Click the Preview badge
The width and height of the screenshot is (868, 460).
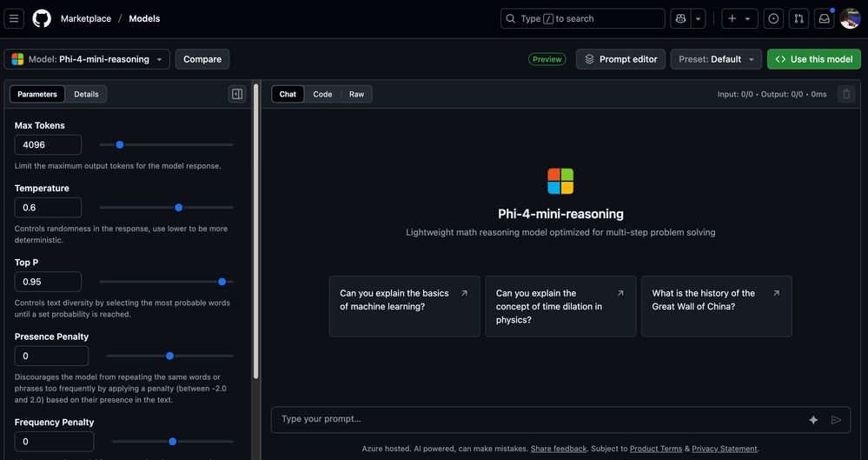coord(547,59)
